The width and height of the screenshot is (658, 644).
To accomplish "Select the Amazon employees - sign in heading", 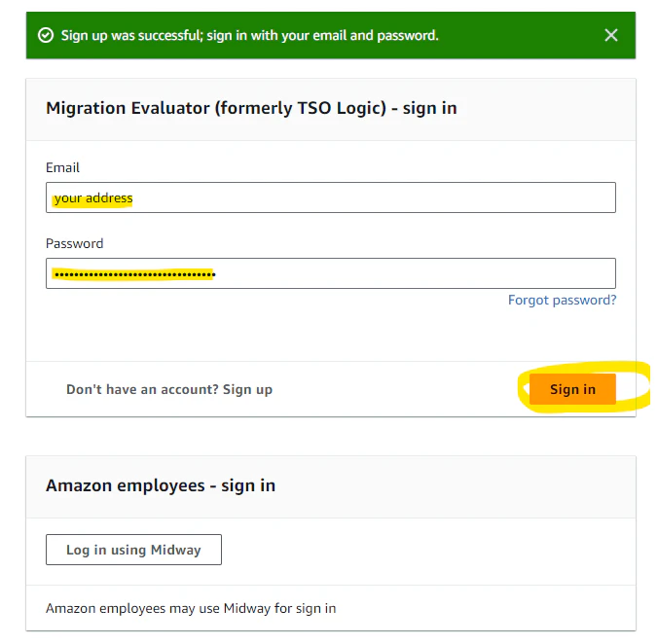I will 161,485.
